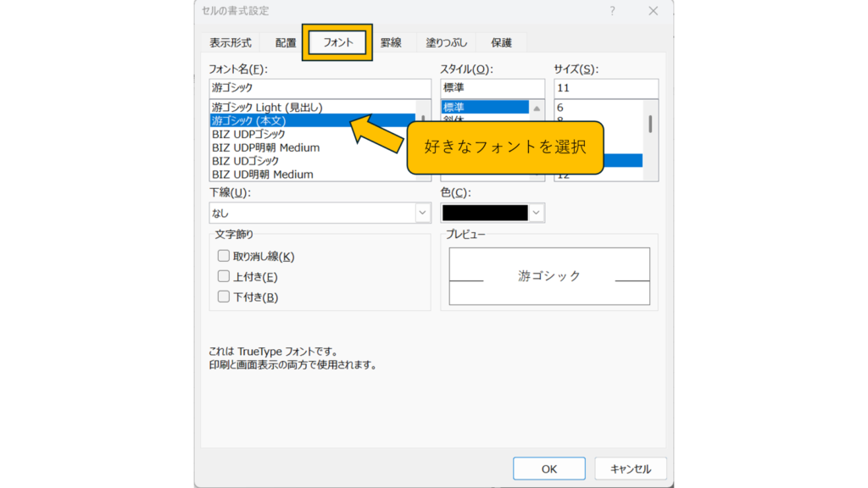Image resolution: width=868 pixels, height=488 pixels.
Task: Switch to the 表示形式 tab
Action: (x=231, y=42)
